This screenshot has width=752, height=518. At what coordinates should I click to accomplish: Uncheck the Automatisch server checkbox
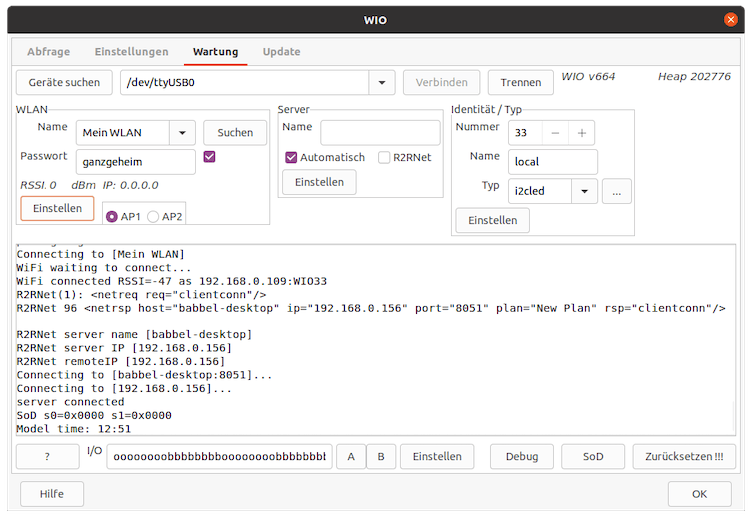[292, 157]
